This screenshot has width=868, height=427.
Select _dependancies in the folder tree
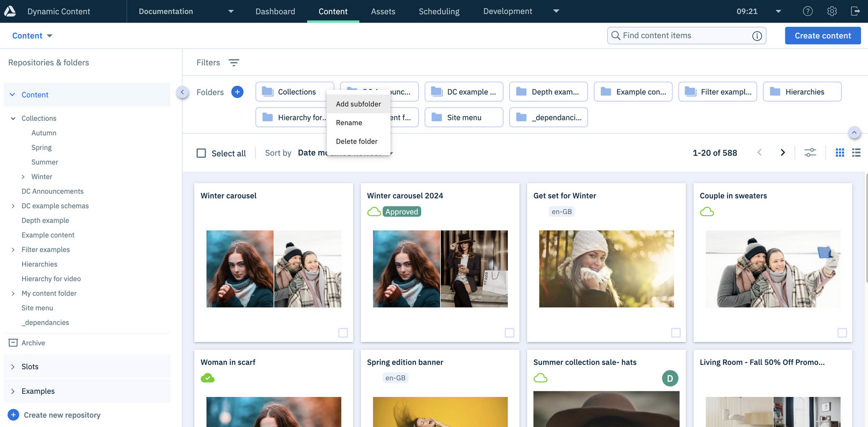(x=45, y=323)
